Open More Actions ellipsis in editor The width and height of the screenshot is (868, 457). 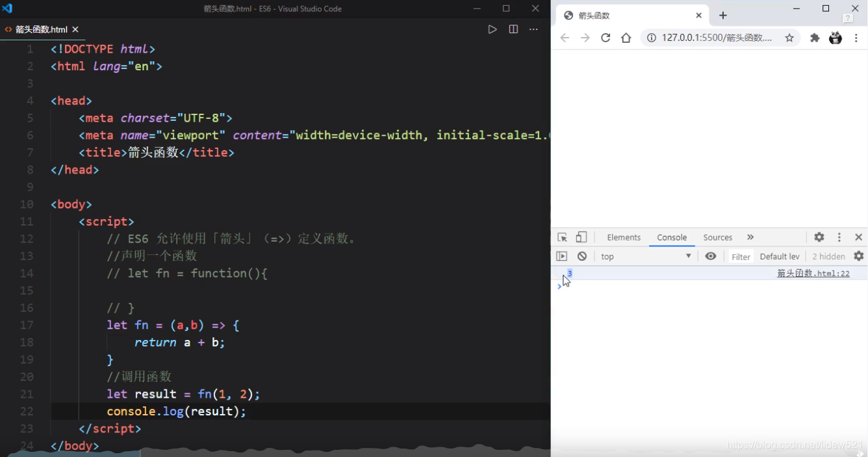click(x=533, y=29)
